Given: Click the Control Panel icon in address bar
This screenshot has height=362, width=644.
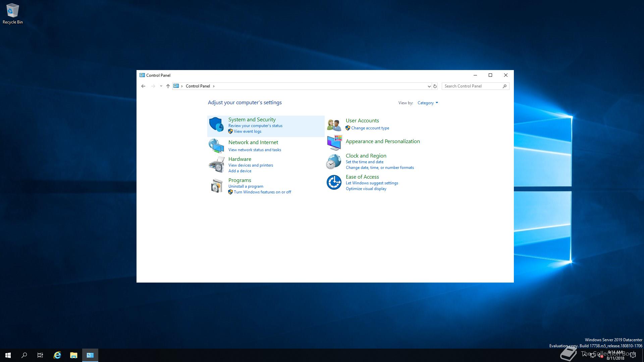Looking at the screenshot, I should tap(176, 86).
